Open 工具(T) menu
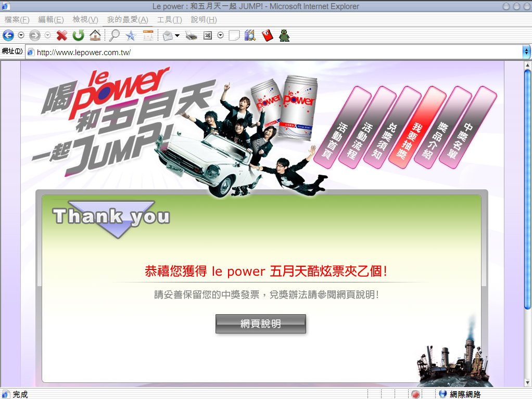 pyautogui.click(x=169, y=20)
